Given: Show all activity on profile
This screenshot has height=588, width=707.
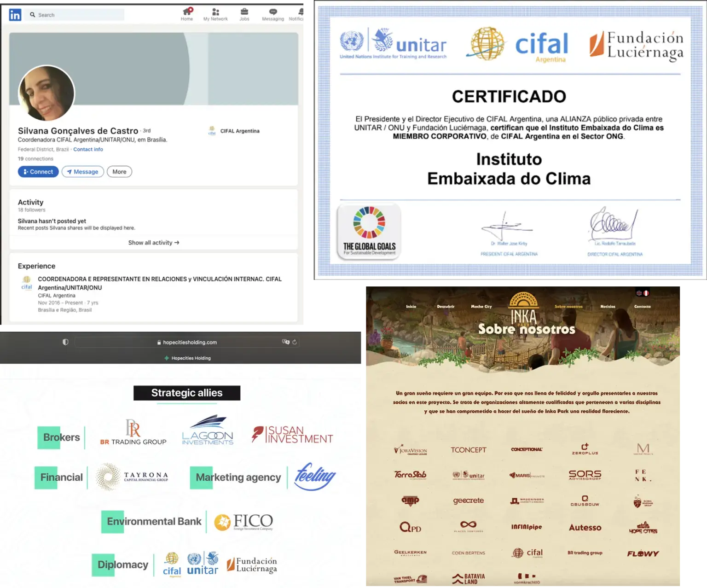Looking at the screenshot, I should coord(154,243).
